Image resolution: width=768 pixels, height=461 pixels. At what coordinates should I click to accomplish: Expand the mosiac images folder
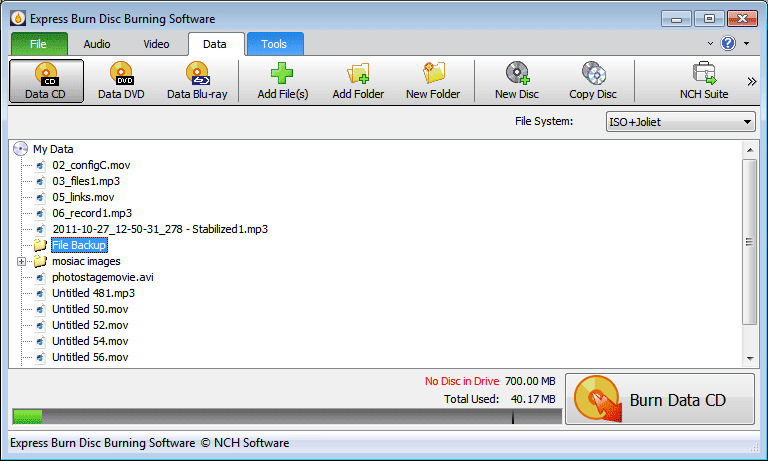(22, 261)
